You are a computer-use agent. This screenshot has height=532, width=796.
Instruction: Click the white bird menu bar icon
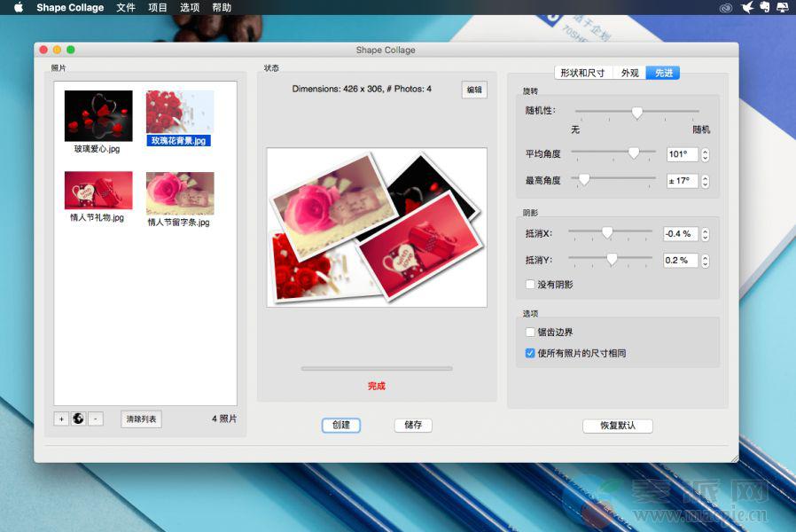pyautogui.click(x=745, y=8)
